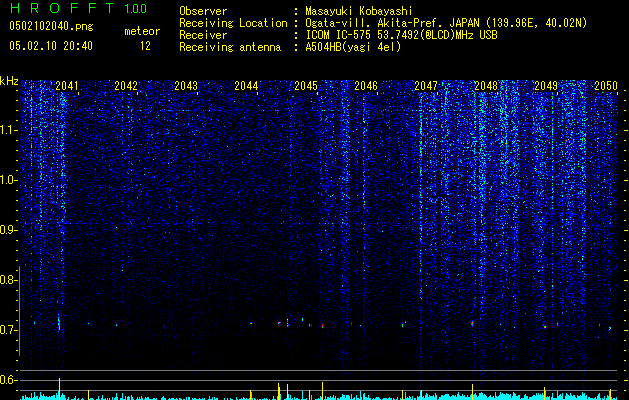Select the ICOM IC-575 receiver description
Image resolution: width=629 pixels, height=400 pixels.
point(401,35)
